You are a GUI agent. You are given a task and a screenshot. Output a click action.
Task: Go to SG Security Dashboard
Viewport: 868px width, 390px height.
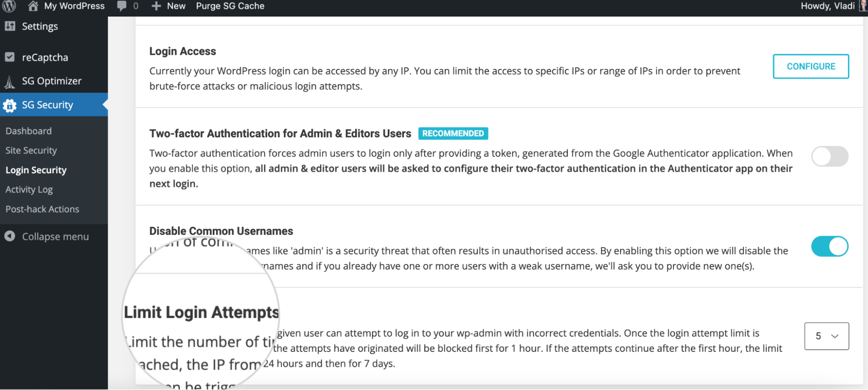click(29, 131)
